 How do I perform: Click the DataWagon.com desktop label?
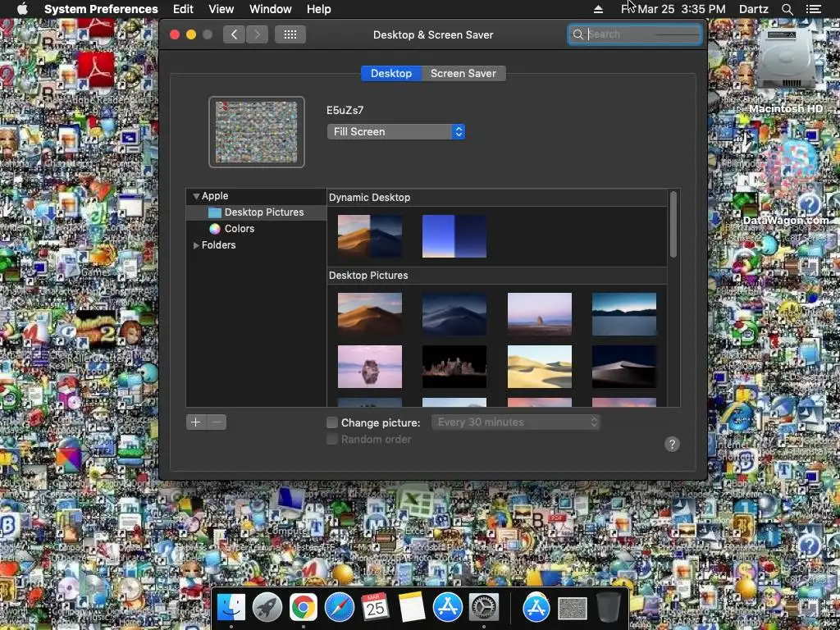785,220
